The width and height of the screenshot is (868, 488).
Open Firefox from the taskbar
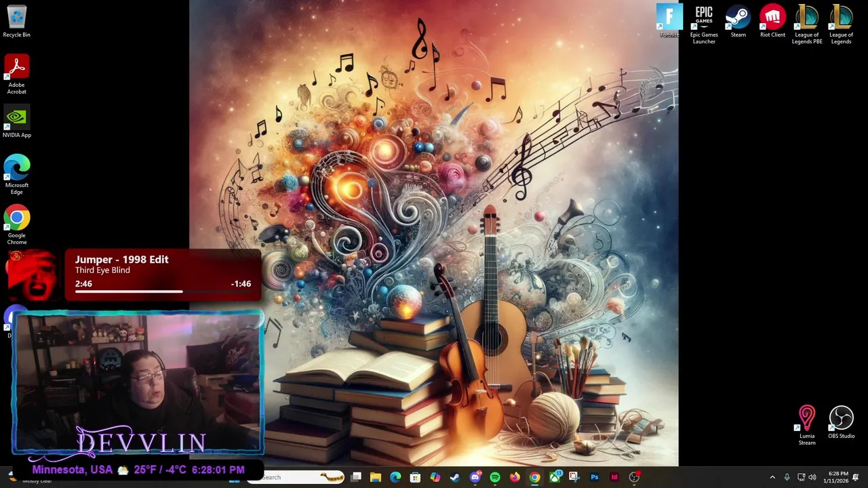[515, 477]
